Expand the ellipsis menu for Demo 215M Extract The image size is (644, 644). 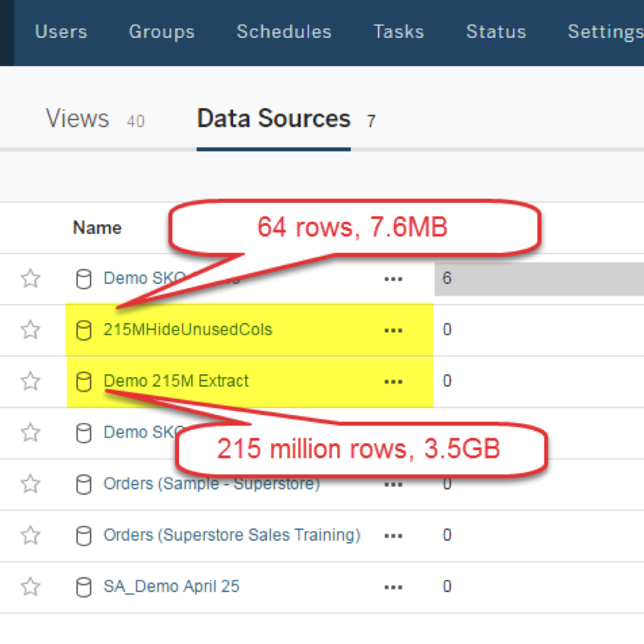coord(393,381)
